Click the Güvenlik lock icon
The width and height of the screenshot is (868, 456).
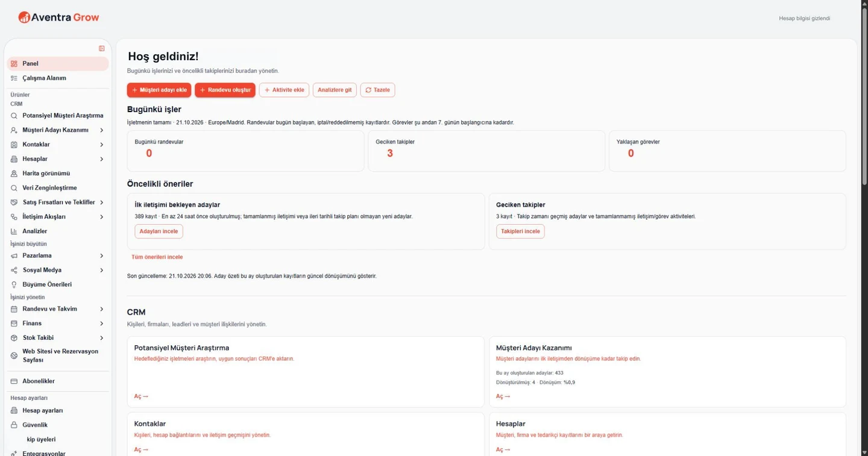(14, 425)
